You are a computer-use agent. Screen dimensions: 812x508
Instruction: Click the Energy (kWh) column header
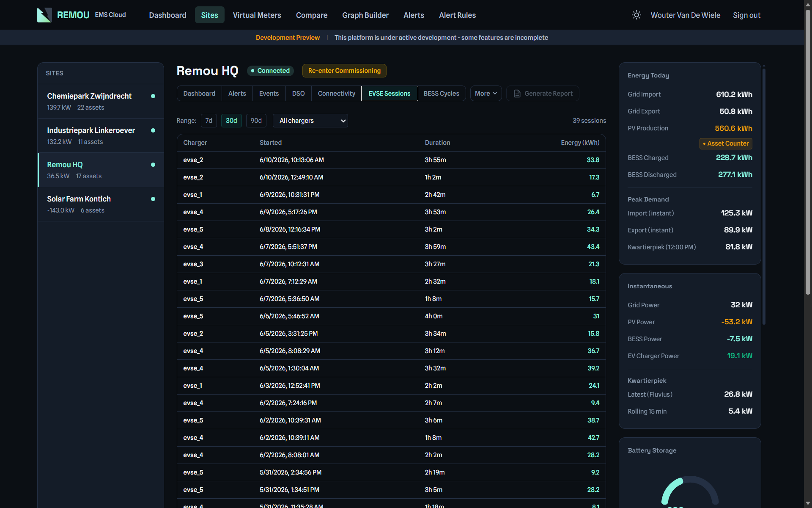click(580, 143)
